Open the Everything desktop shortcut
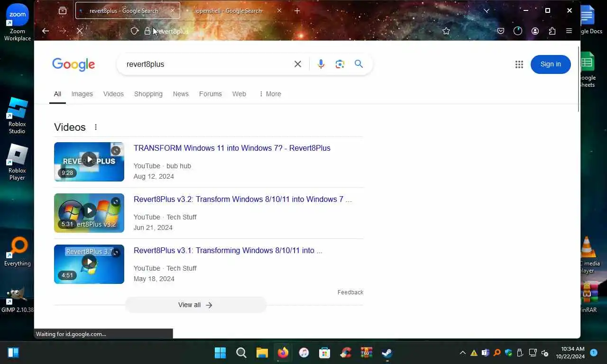The width and height of the screenshot is (607, 364). [x=18, y=252]
